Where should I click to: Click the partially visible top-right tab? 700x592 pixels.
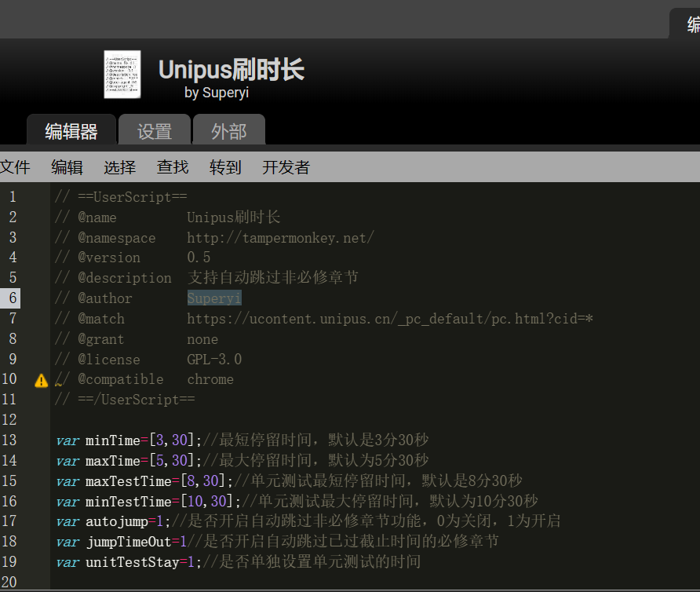(685, 24)
